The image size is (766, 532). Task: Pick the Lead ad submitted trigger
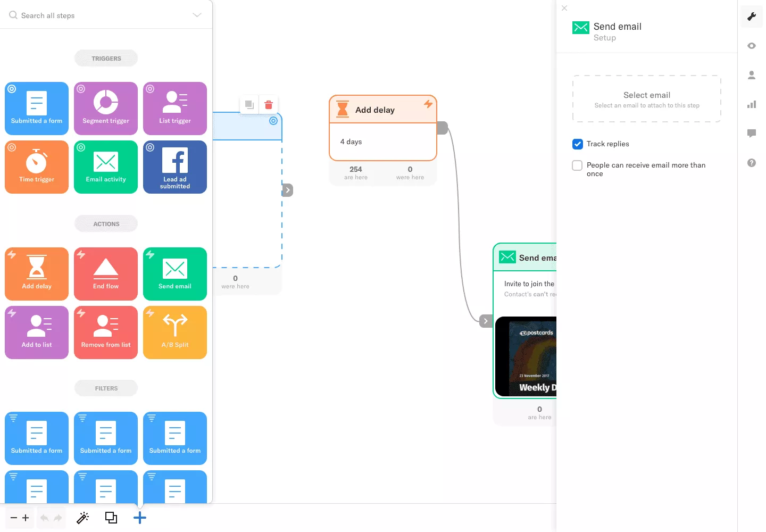175,167
